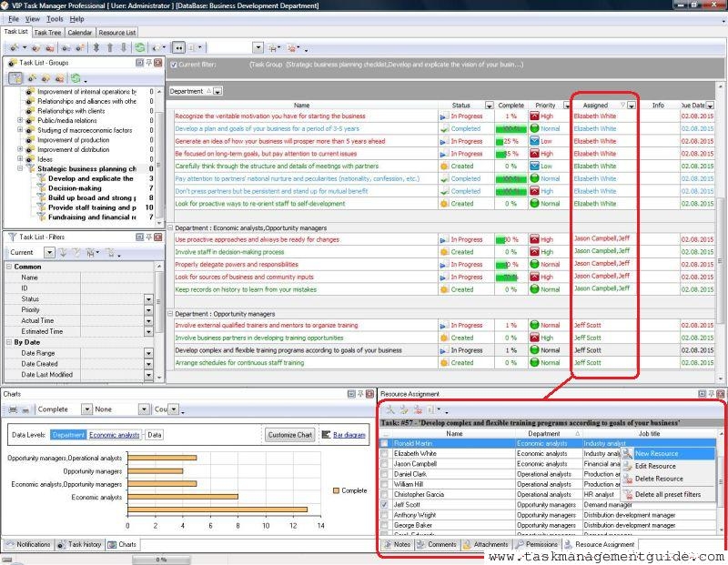Check the box for George Baker resource

pos(384,525)
